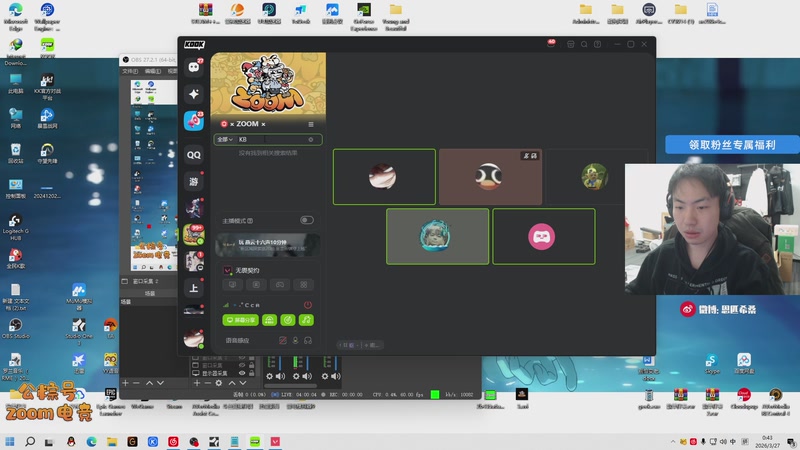Viewport: 800px width, 450px height.
Task: Open the promotional banner card in KOOK
Action: [268, 245]
